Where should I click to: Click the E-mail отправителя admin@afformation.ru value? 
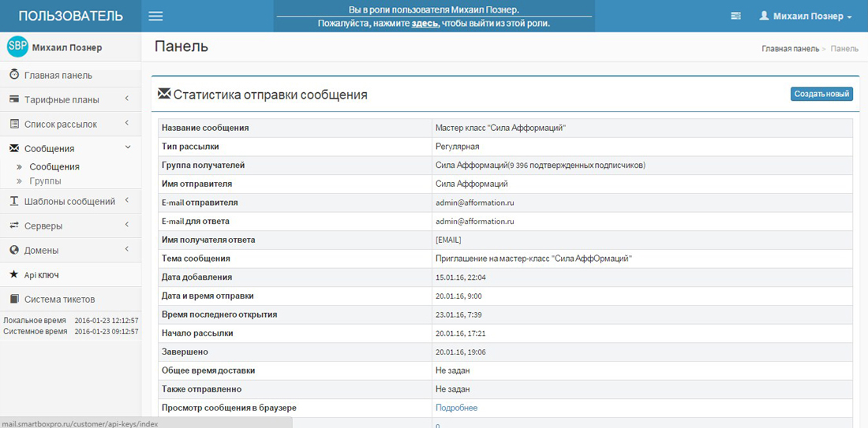[475, 203]
